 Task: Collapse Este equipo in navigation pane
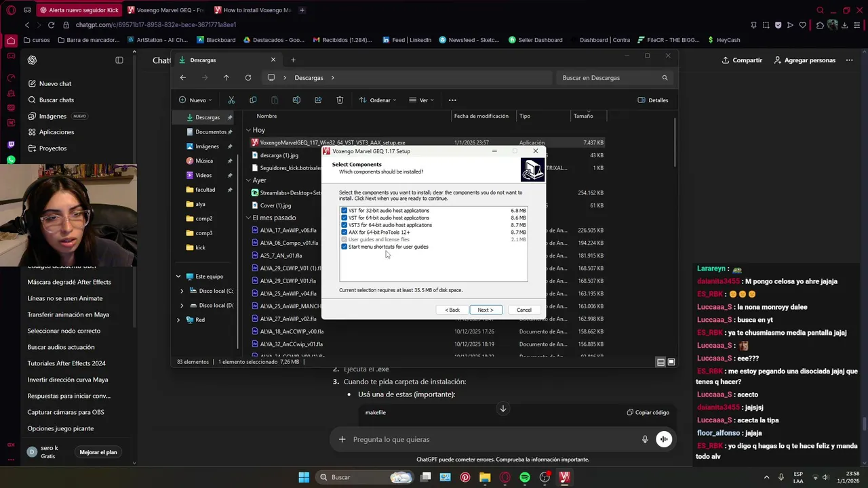tap(178, 277)
